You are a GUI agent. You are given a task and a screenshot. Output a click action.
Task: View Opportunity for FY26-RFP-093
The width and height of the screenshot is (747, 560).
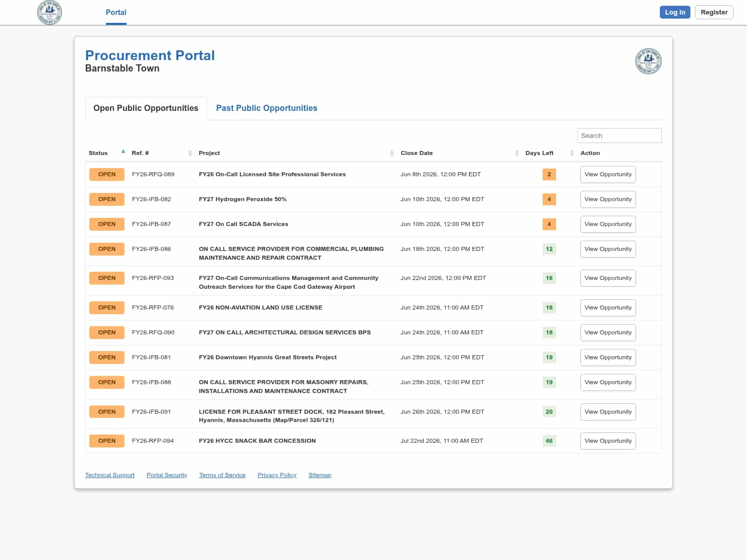click(x=608, y=278)
